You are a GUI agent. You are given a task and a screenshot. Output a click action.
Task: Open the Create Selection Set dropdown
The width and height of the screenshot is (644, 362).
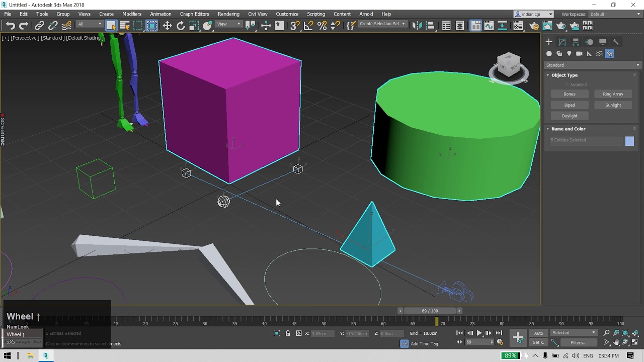(382, 24)
